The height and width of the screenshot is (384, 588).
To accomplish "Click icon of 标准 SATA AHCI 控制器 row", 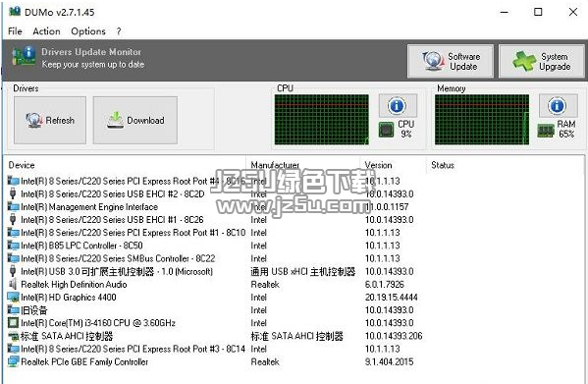I will pos(14,336).
